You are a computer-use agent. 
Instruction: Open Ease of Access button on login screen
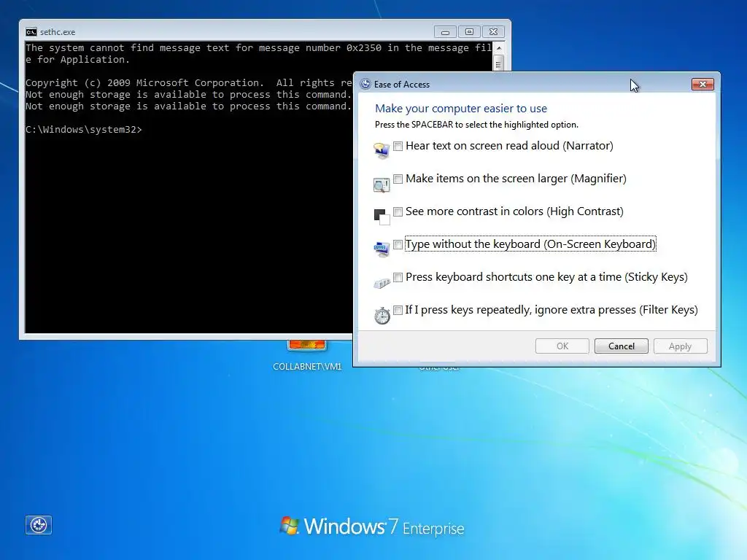coord(39,525)
